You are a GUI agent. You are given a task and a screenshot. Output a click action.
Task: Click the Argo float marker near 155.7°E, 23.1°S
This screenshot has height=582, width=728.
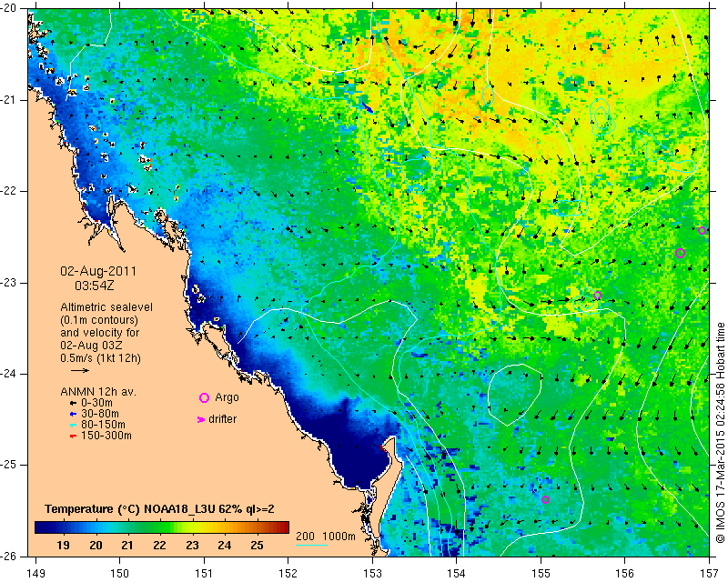click(598, 296)
